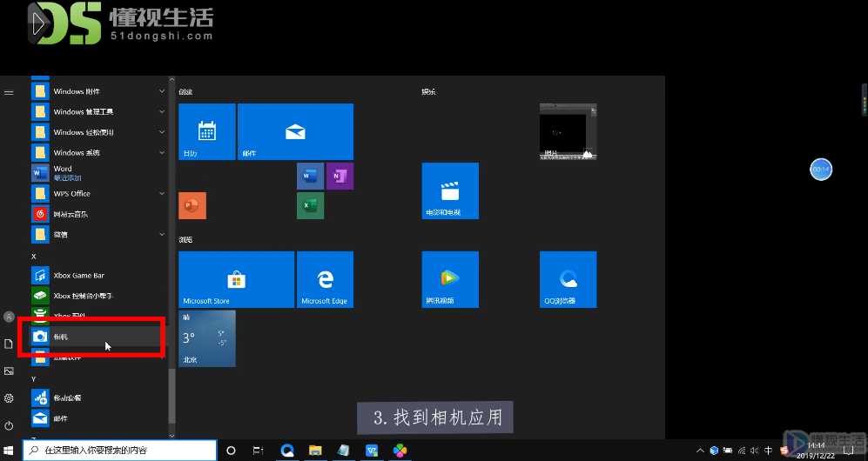Open the Microsoft Store tile
This screenshot has height=461, width=868.
pos(235,279)
